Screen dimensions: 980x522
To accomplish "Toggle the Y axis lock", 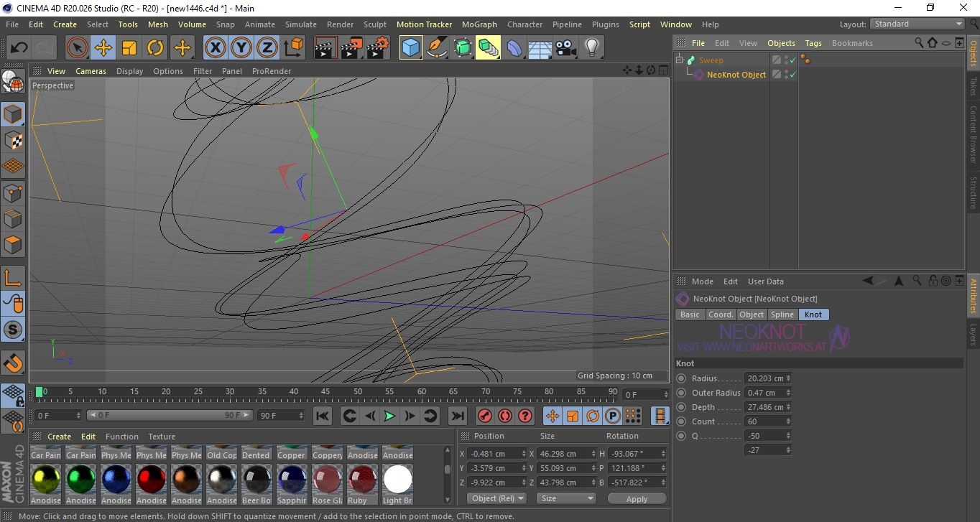I will click(x=241, y=48).
